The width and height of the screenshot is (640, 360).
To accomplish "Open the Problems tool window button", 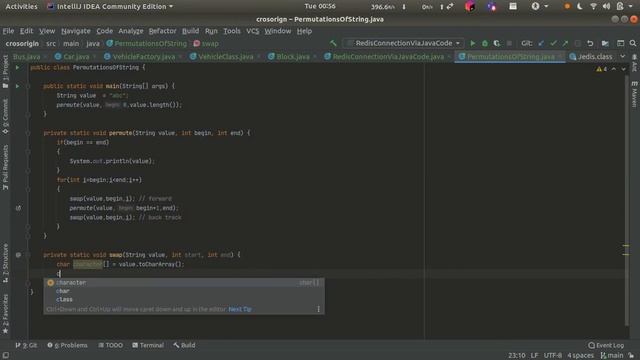I will click(67, 345).
